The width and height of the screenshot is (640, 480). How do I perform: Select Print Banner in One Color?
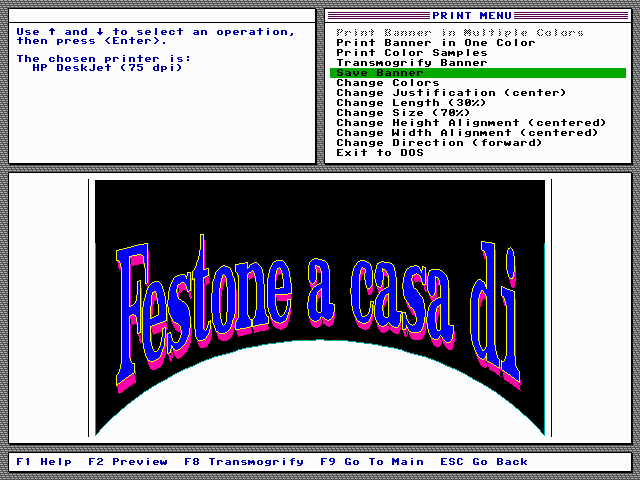[x=436, y=43]
